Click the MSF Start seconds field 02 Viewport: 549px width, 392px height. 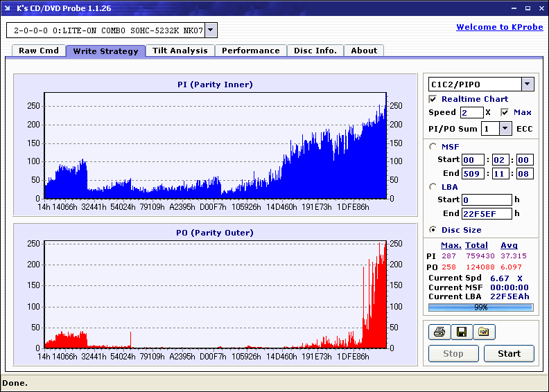coord(500,160)
